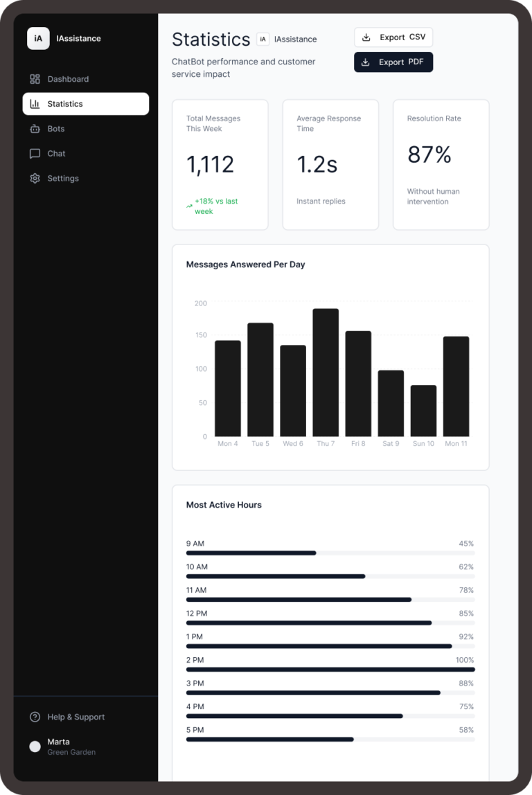The image size is (532, 795).
Task: Go to the Bots section
Action: coord(56,129)
